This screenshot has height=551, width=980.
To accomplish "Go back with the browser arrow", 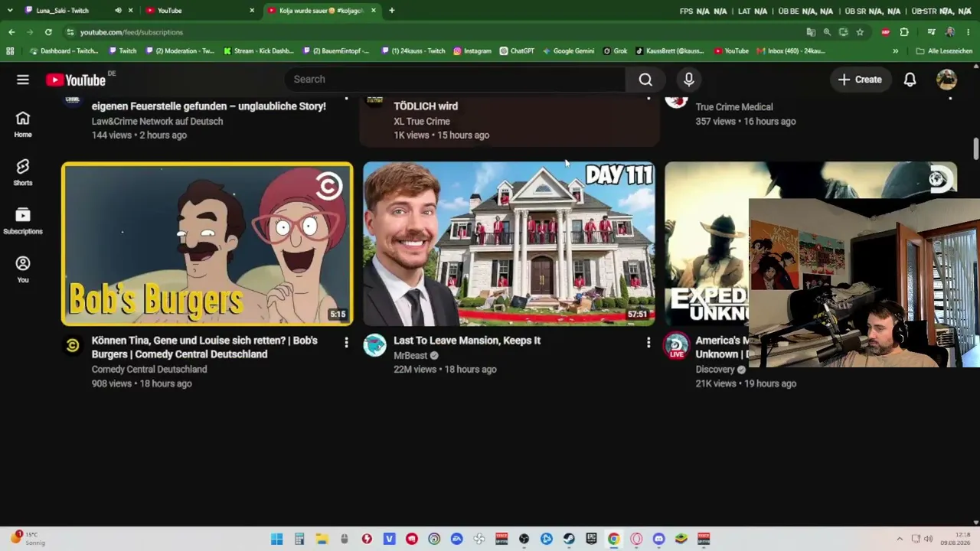I will pyautogui.click(x=11, y=32).
